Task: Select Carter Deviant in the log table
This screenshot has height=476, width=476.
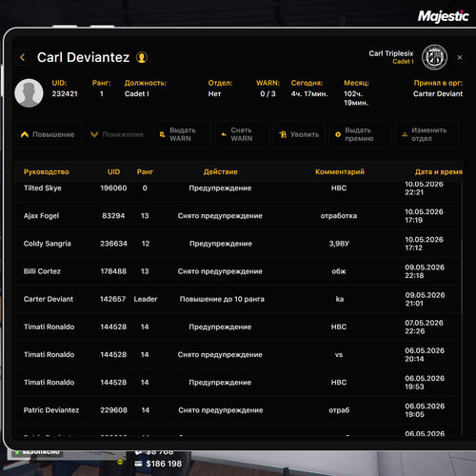Action: pos(49,299)
